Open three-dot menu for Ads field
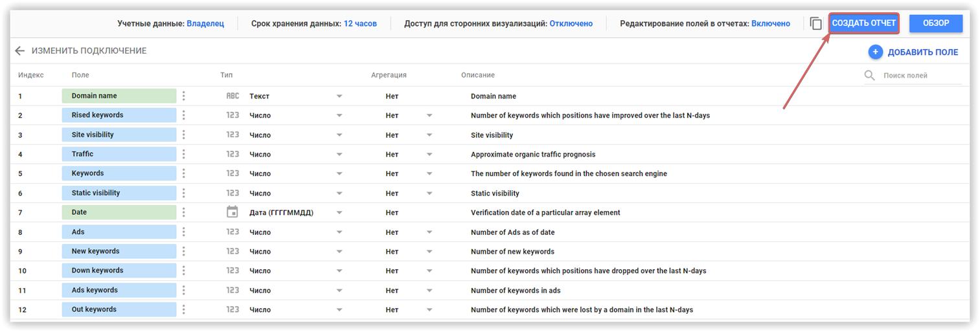The width and height of the screenshot is (980, 332). pos(184,232)
